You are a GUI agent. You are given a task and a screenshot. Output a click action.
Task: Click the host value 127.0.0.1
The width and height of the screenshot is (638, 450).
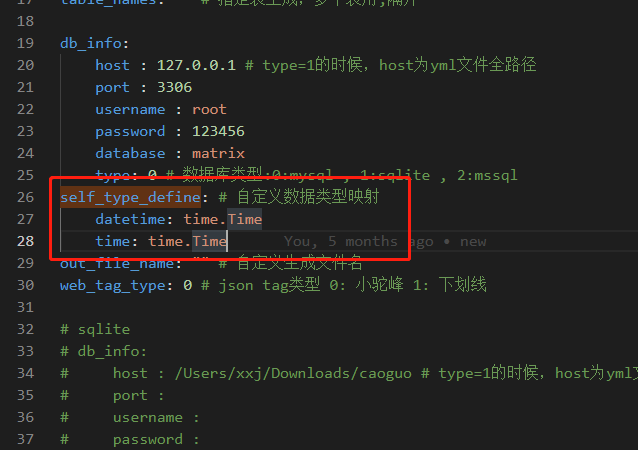tap(196, 65)
